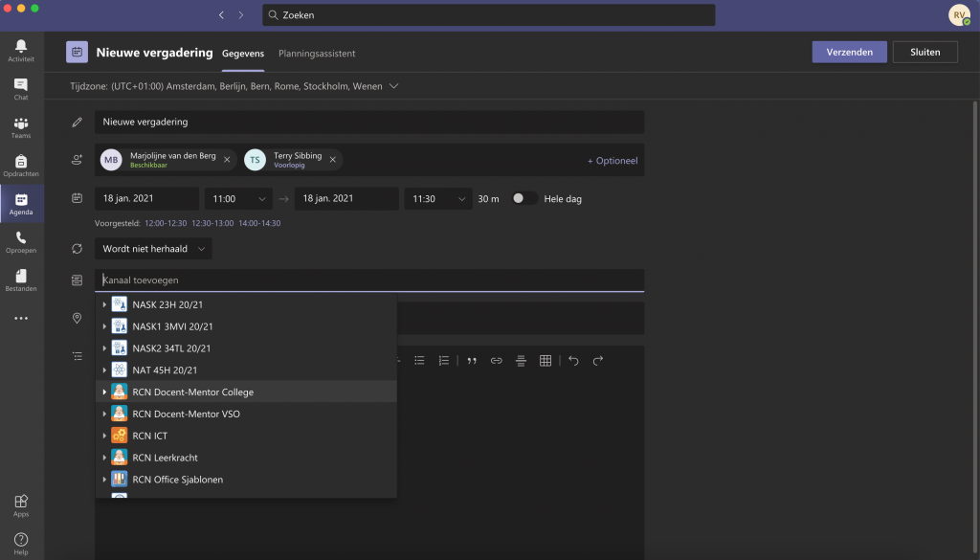Image resolution: width=980 pixels, height=560 pixels.
Task: Open Bestanden (files) in the sidebar
Action: [21, 280]
